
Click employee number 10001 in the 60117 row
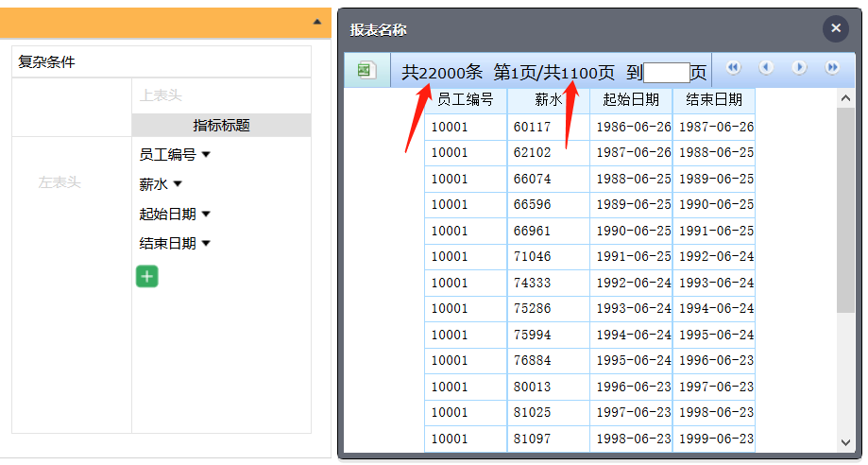[466, 127]
